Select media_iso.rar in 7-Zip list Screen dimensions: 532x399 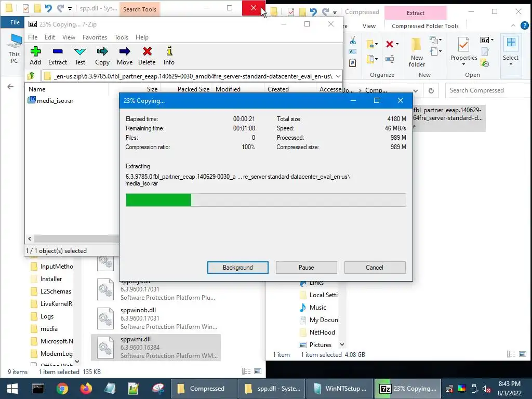coord(50,100)
